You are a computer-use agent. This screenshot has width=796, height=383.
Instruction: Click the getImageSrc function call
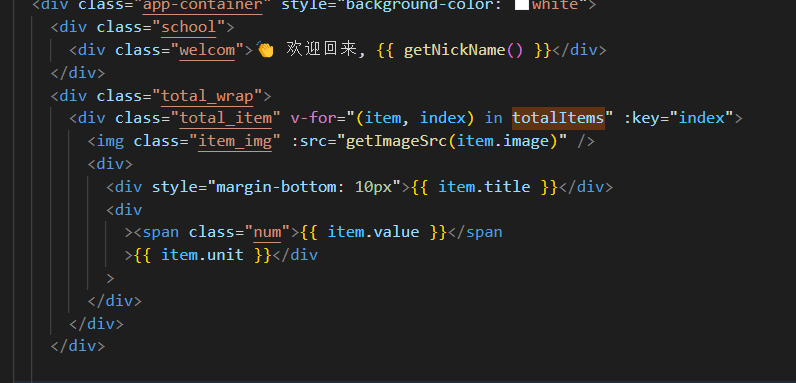pyautogui.click(x=451, y=141)
